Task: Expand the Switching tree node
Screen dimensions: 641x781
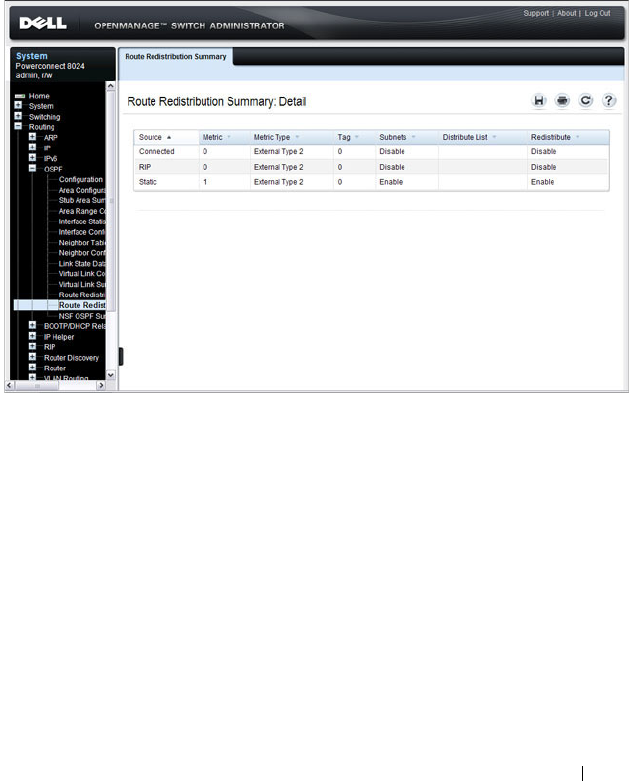Action: [x=18, y=116]
